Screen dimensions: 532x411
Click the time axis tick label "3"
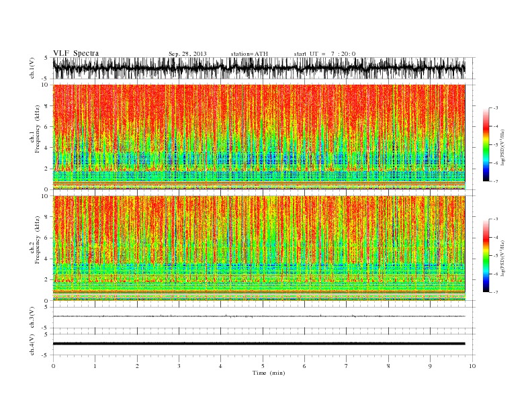tap(179, 366)
